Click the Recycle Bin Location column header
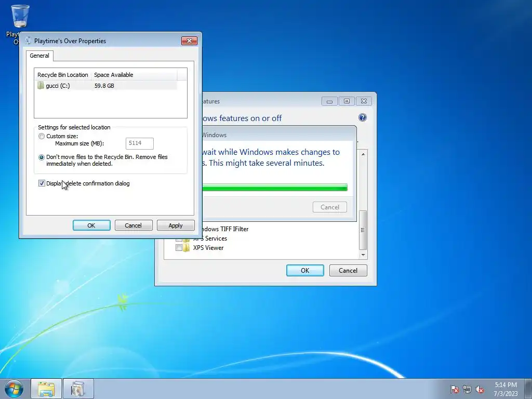 coord(63,75)
